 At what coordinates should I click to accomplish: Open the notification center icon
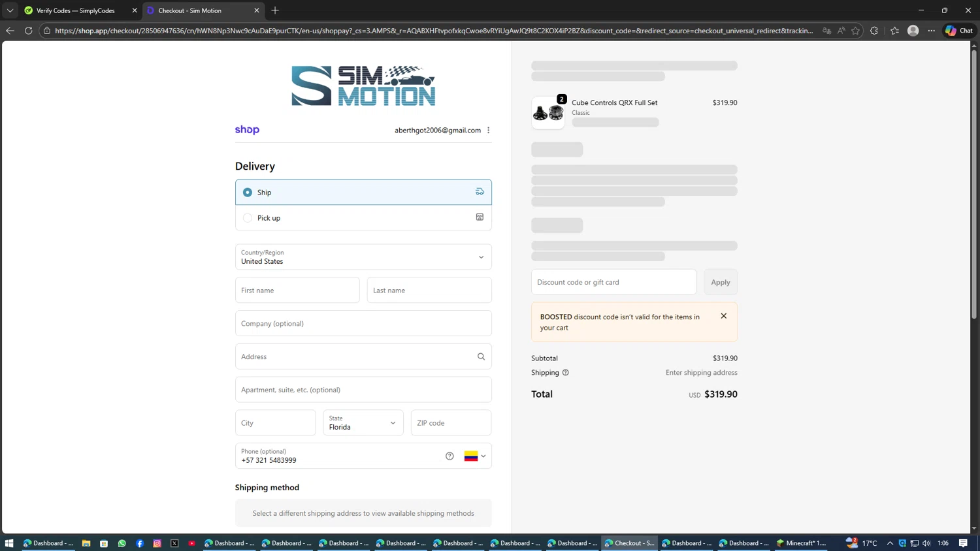click(x=964, y=543)
